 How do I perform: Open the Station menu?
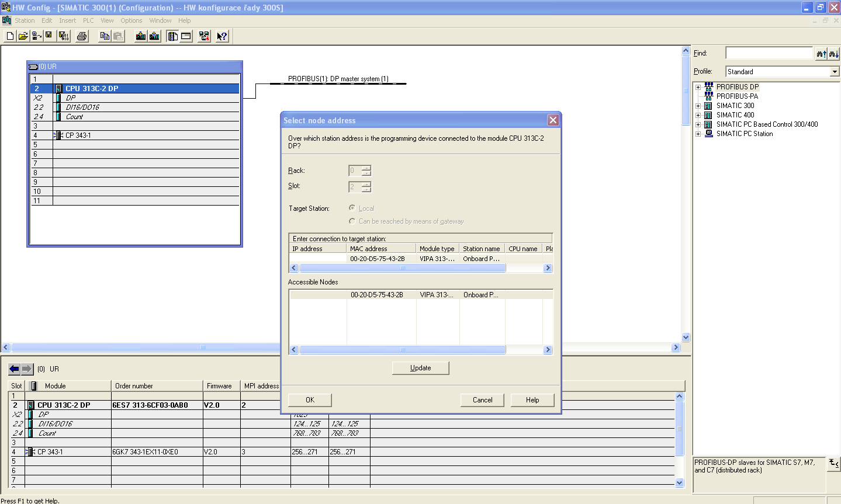(x=25, y=20)
